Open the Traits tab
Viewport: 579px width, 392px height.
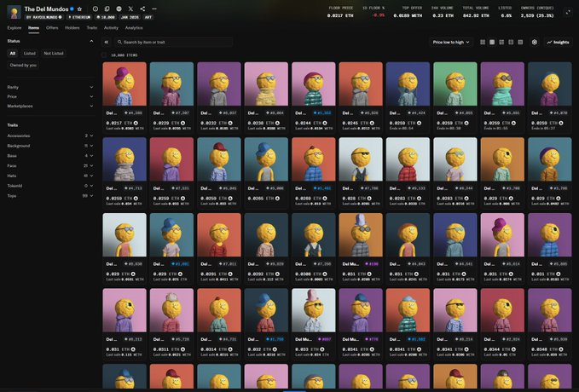click(91, 27)
